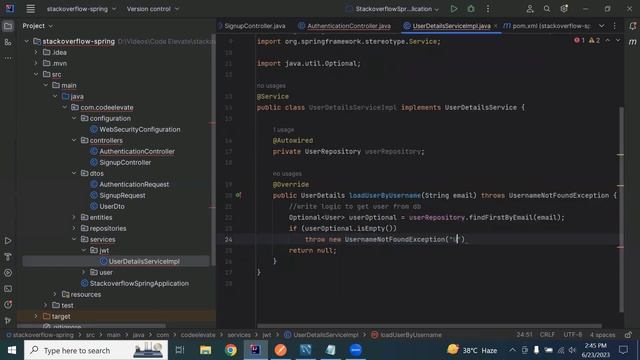Expand the .idea folder
640x360 pixels.
click(36, 52)
